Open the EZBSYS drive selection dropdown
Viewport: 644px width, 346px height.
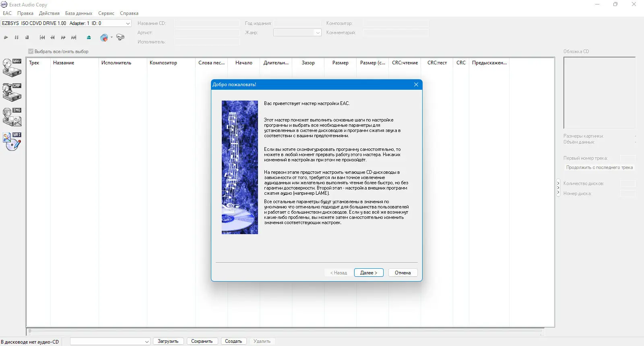point(66,23)
